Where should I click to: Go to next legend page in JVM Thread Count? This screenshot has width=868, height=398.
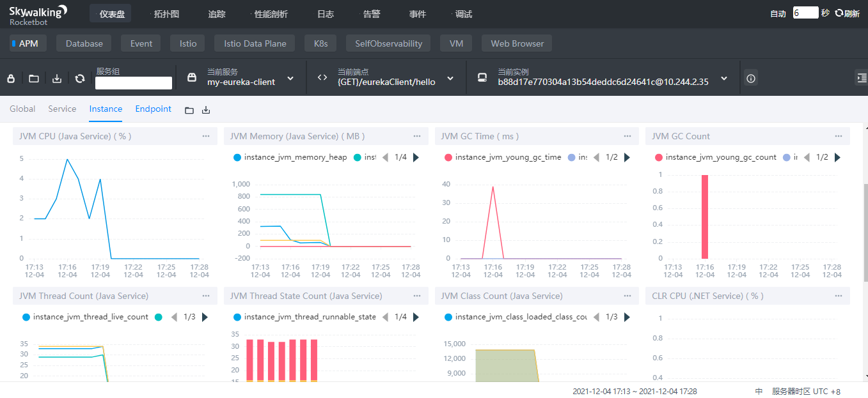click(205, 317)
